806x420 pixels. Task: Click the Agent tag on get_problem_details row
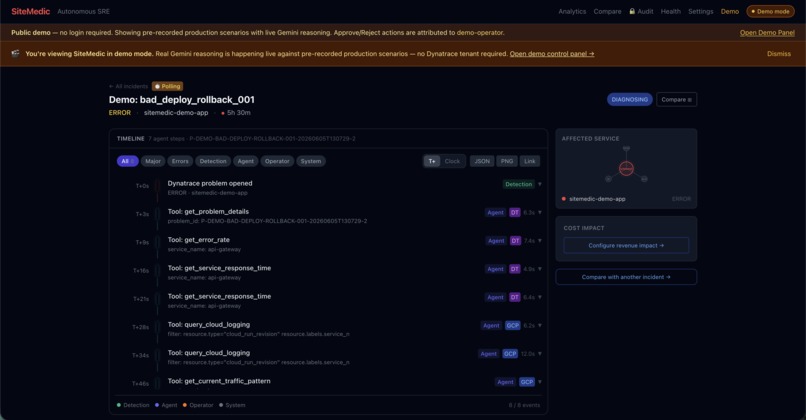coord(496,212)
